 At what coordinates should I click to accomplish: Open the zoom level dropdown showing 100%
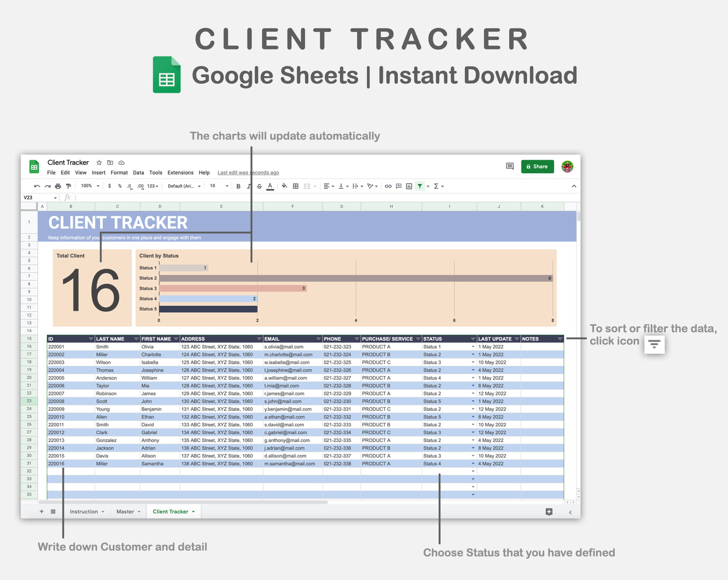click(x=89, y=186)
